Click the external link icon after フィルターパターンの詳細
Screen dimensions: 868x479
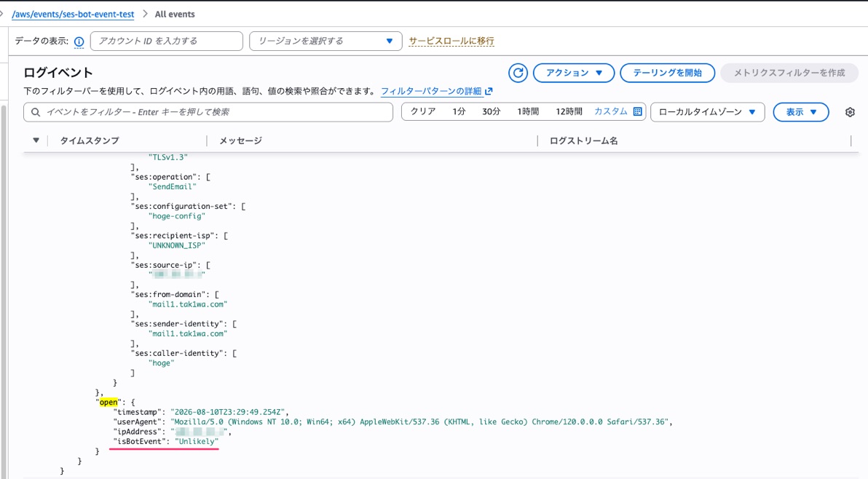(x=488, y=91)
